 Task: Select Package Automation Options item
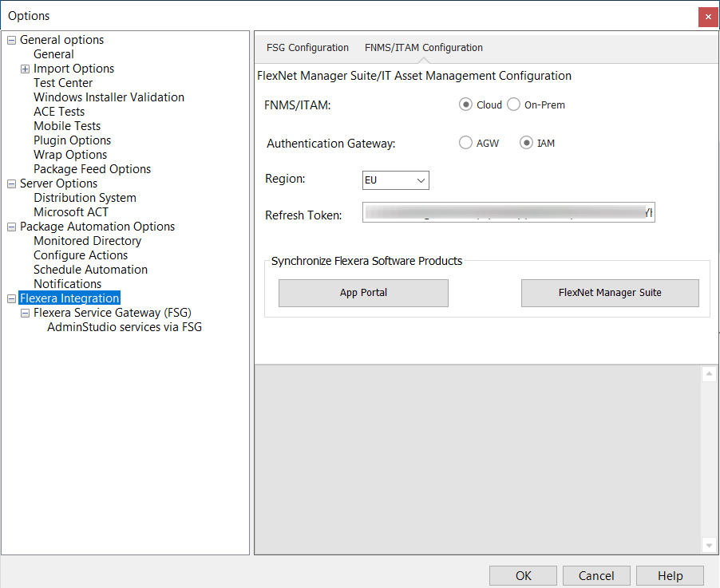pyautogui.click(x=97, y=227)
